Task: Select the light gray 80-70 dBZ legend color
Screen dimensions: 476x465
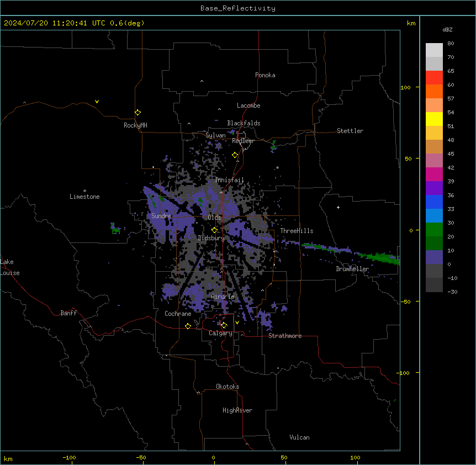Action: coord(434,50)
